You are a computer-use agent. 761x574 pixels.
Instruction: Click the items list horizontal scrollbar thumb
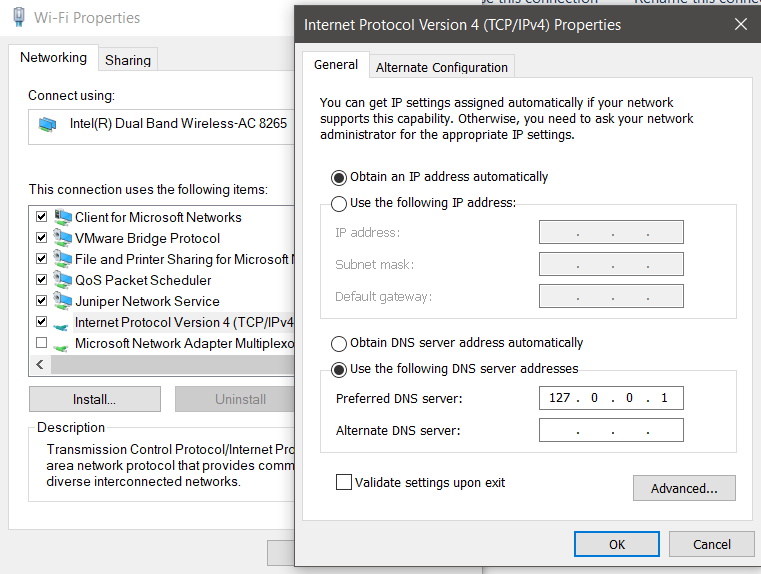173,364
